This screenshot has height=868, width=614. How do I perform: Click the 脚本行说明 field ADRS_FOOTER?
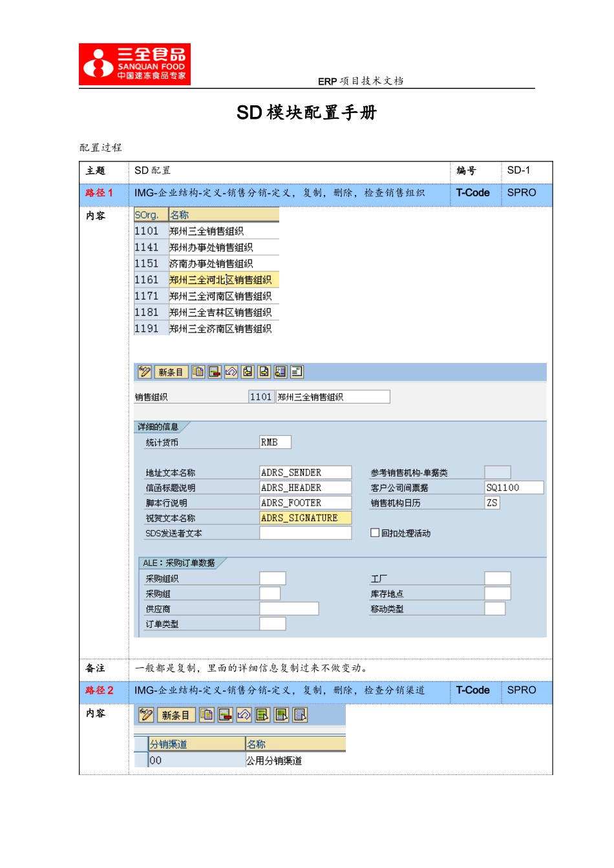(306, 502)
